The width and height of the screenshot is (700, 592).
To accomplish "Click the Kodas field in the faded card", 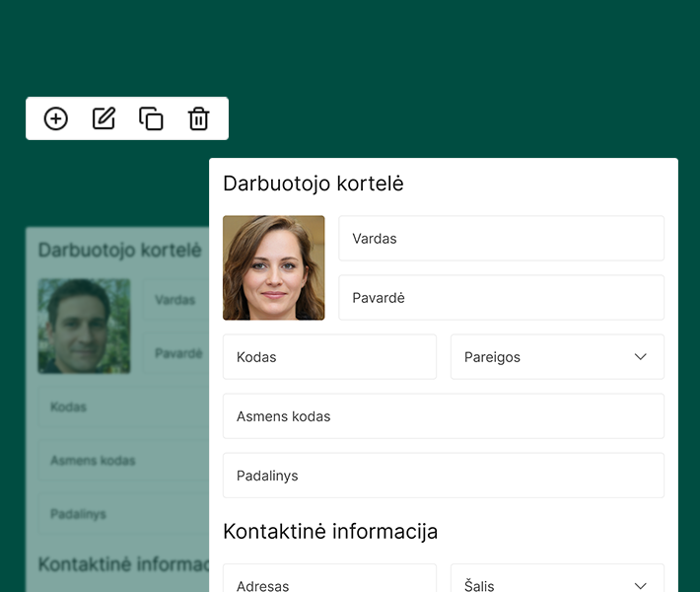I will (118, 407).
